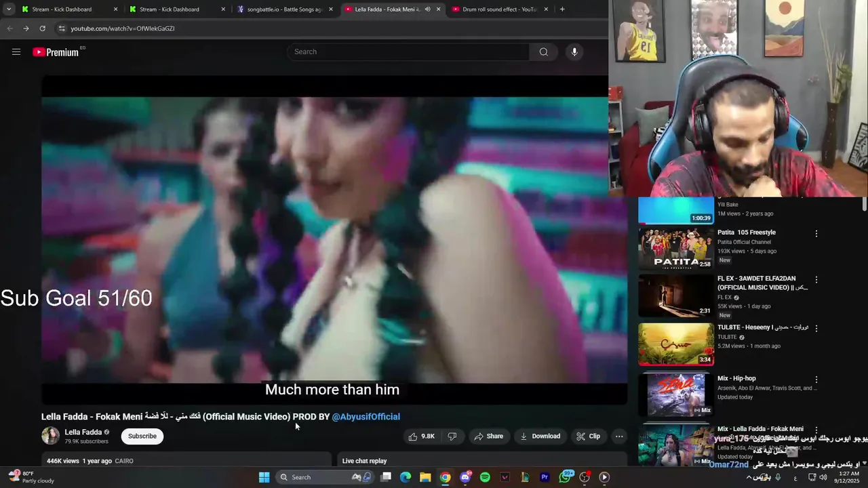
Task: Click Patita 105 Freestyle title text
Action: tap(747, 232)
